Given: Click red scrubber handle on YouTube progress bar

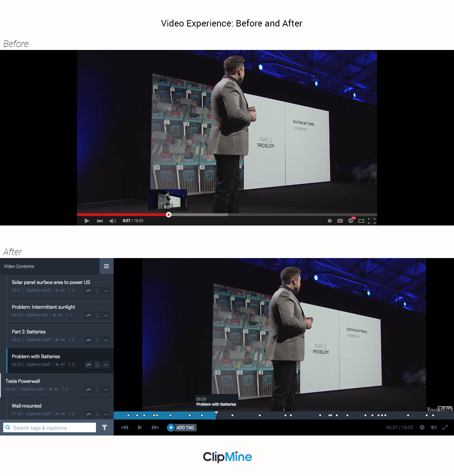Looking at the screenshot, I should [x=169, y=215].
